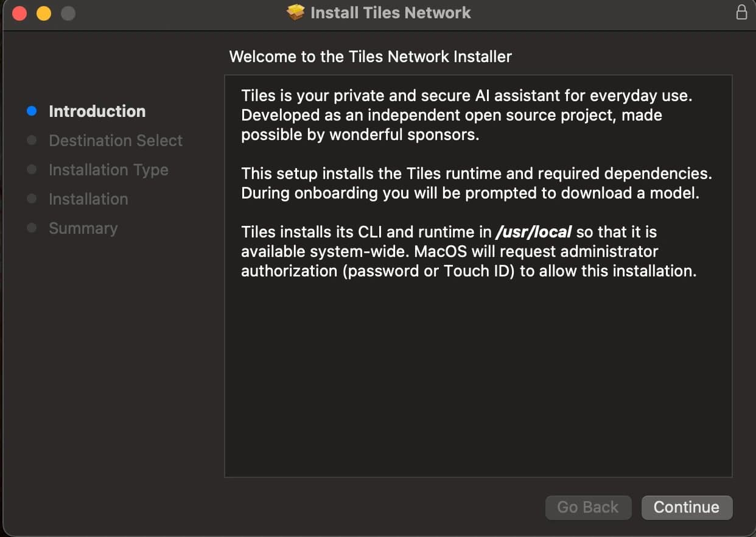
Task: Select the Installation Type step
Action: point(108,170)
